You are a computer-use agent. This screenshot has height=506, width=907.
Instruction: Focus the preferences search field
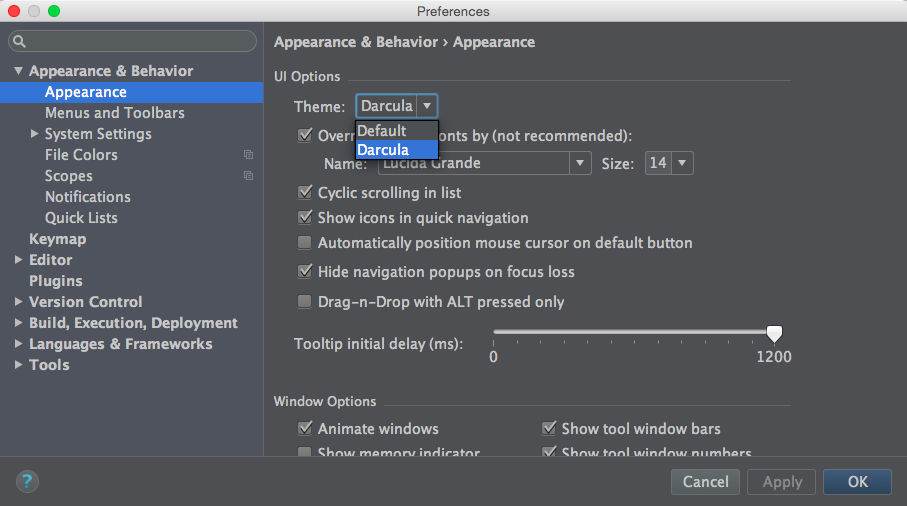[x=132, y=41]
